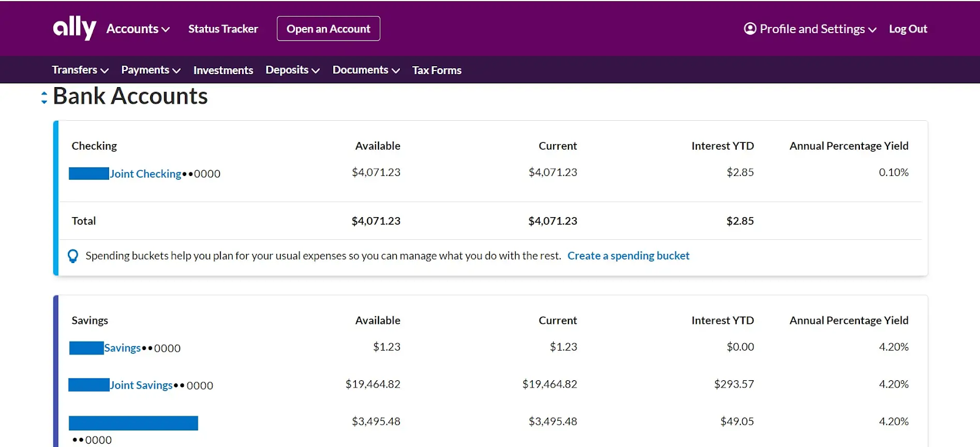Click Joint Savings interest $293.57
980x447 pixels.
[x=734, y=384]
